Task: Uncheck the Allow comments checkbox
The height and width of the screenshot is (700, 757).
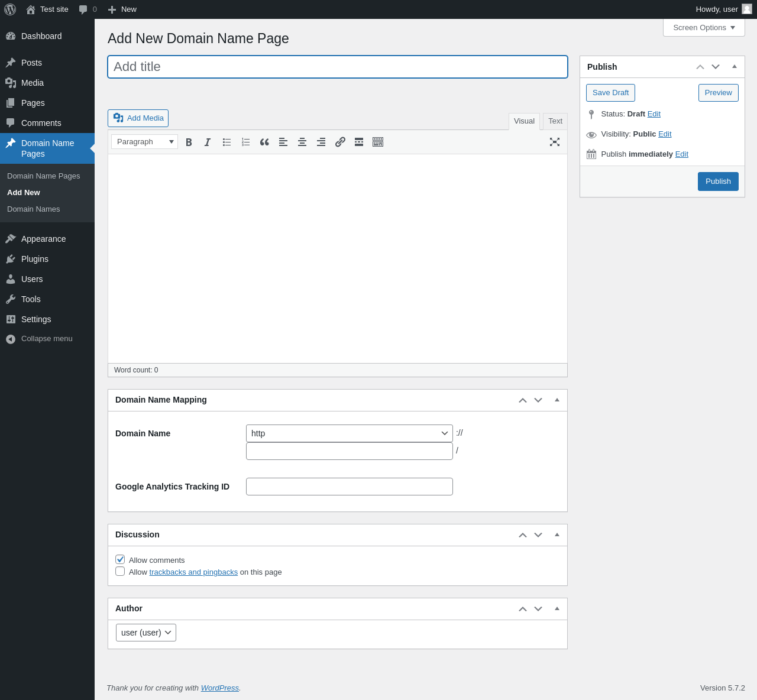Action: [120, 559]
